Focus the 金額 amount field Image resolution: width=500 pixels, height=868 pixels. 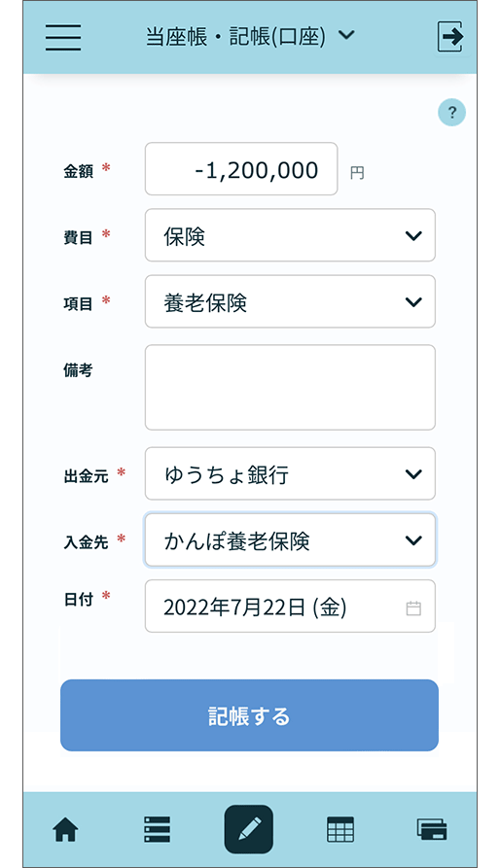pos(241,169)
